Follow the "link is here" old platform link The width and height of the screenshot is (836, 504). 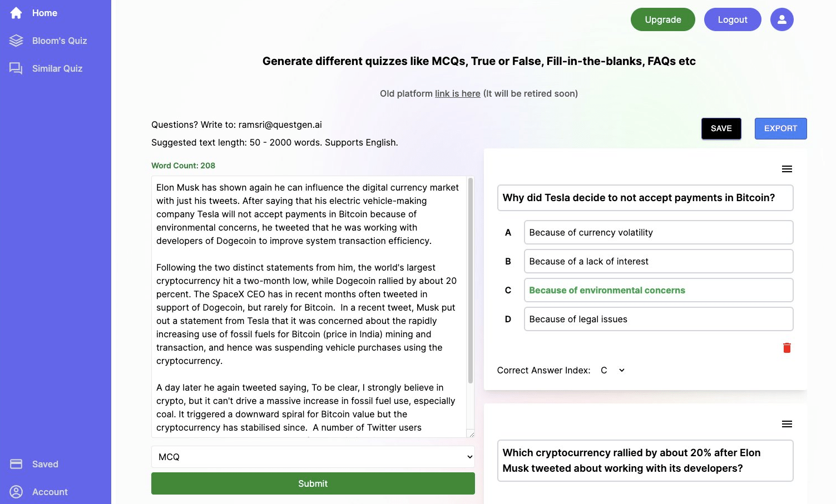pyautogui.click(x=457, y=93)
